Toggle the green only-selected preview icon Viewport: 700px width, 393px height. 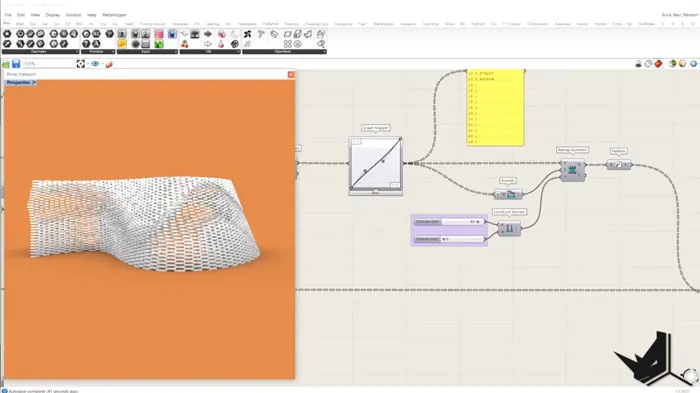coord(672,64)
